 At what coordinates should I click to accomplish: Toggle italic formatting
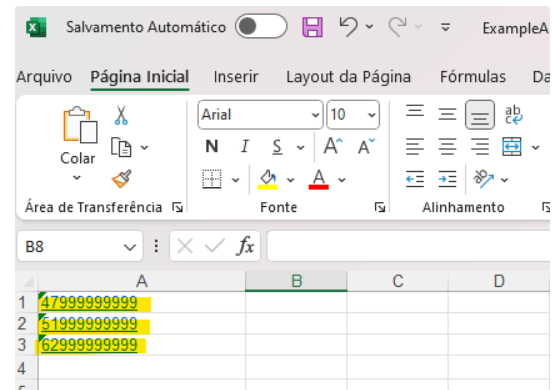point(245,146)
